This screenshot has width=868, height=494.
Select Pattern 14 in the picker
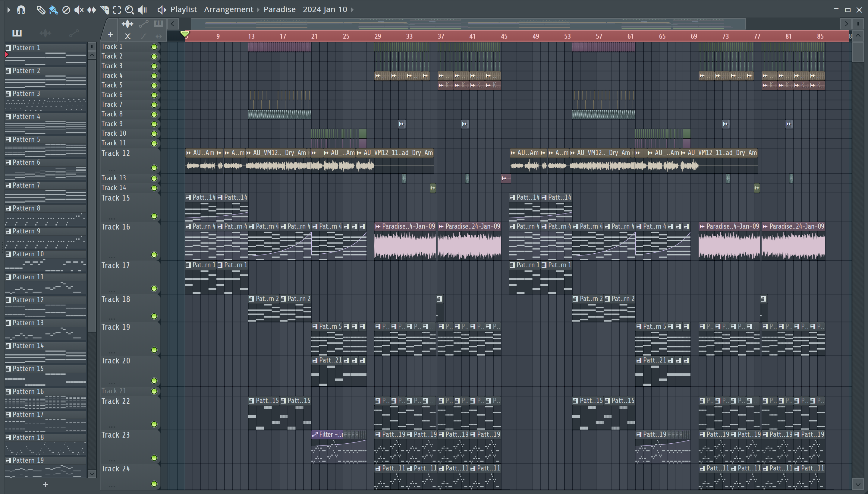tap(46, 352)
